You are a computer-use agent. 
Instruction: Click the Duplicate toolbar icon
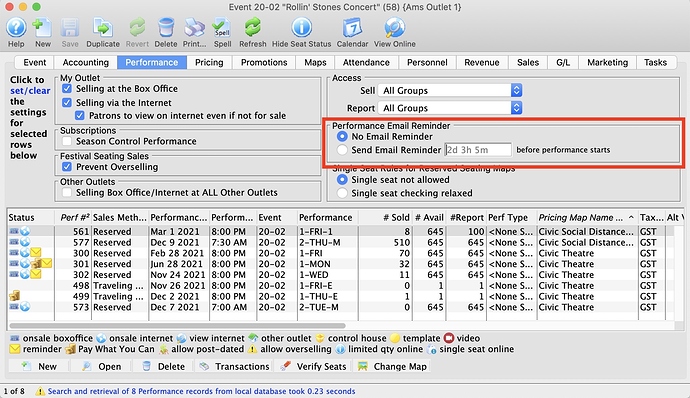tap(103, 28)
